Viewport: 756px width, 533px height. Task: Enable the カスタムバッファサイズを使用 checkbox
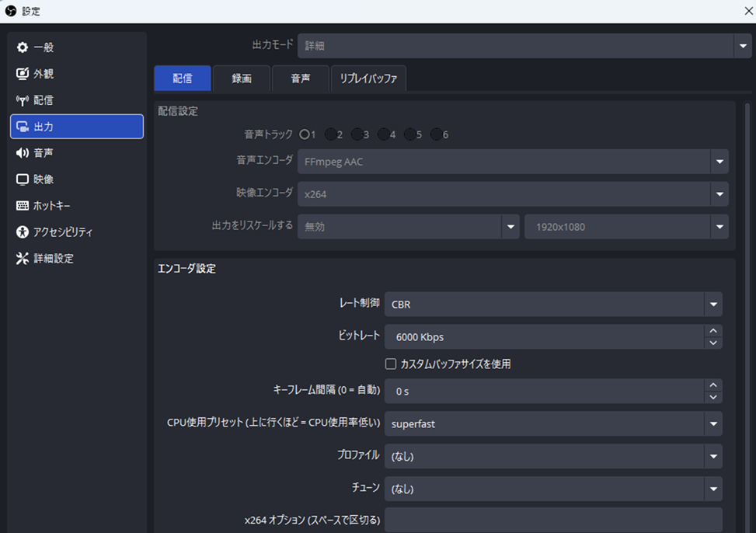coord(392,364)
